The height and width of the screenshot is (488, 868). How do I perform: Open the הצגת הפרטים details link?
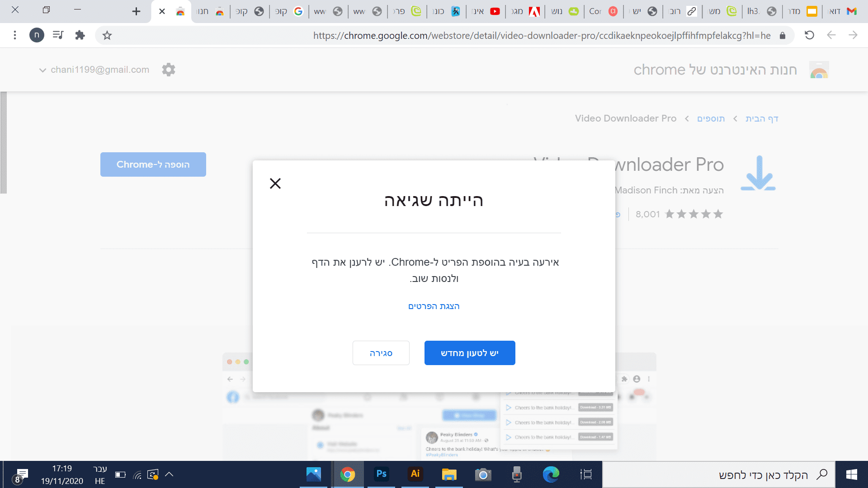pyautogui.click(x=434, y=306)
